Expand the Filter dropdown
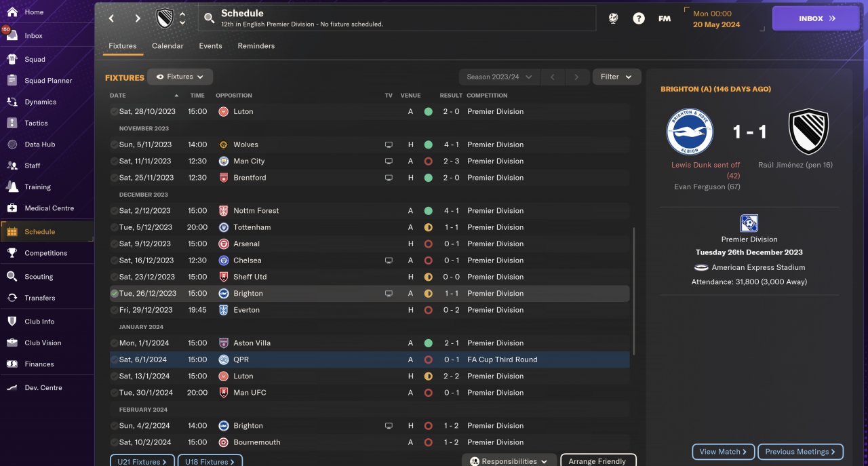Viewport: 868px width, 466px height. pyautogui.click(x=616, y=77)
